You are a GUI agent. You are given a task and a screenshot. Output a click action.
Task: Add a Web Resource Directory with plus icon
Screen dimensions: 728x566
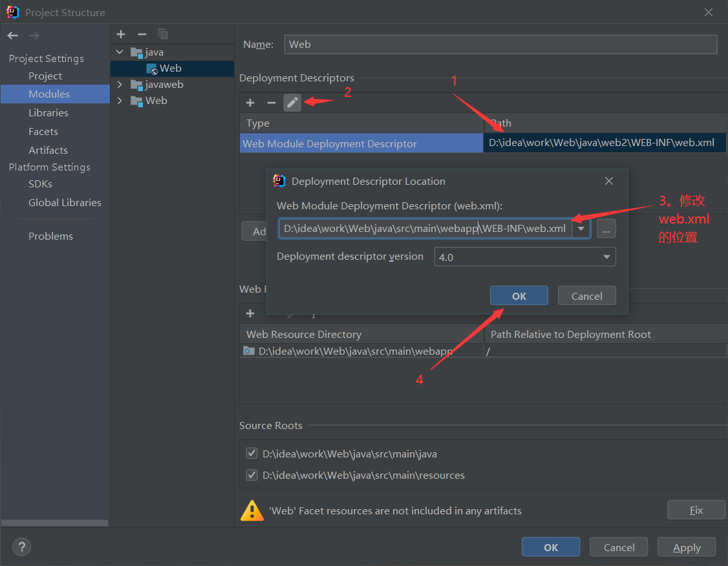(250, 313)
